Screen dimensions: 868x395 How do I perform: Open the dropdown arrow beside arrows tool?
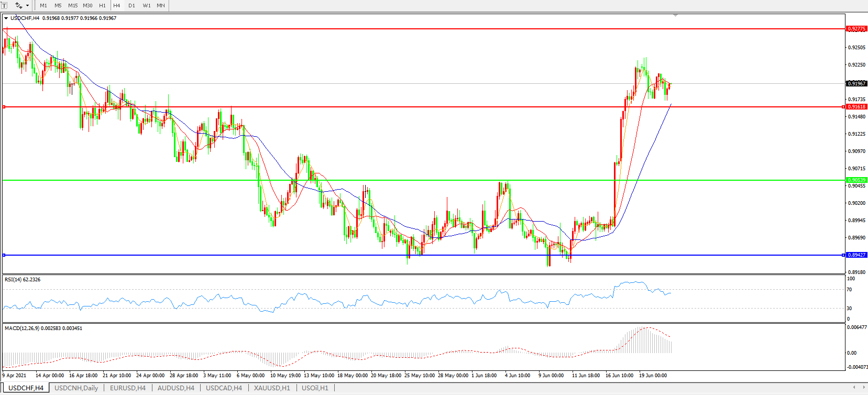tap(28, 6)
